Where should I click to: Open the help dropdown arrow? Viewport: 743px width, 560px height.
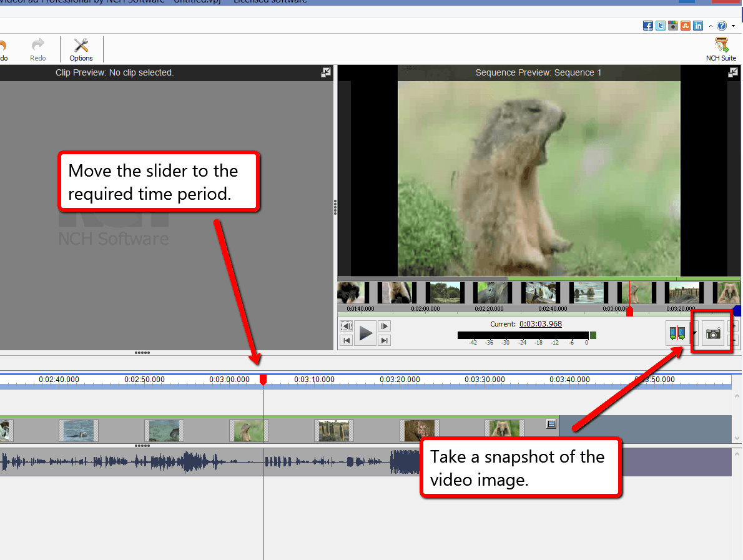tap(734, 26)
